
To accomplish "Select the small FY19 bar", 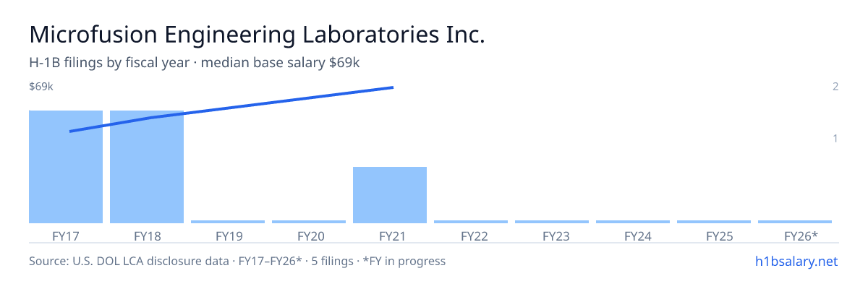I will (228, 222).
